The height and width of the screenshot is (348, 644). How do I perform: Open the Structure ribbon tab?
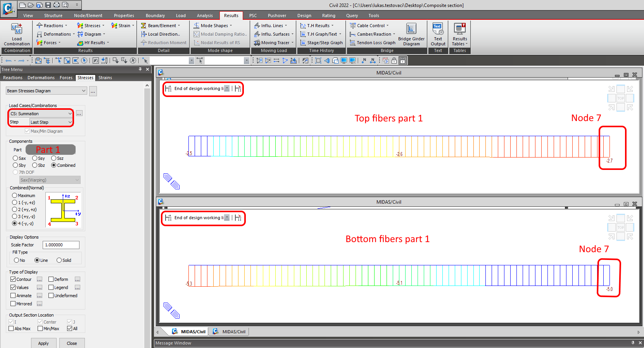53,16
